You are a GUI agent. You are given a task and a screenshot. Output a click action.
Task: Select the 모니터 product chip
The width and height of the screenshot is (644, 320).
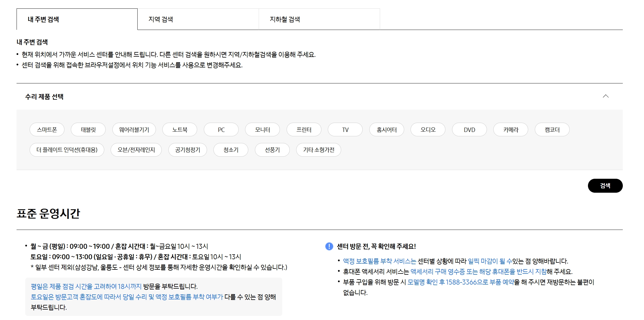pyautogui.click(x=262, y=130)
